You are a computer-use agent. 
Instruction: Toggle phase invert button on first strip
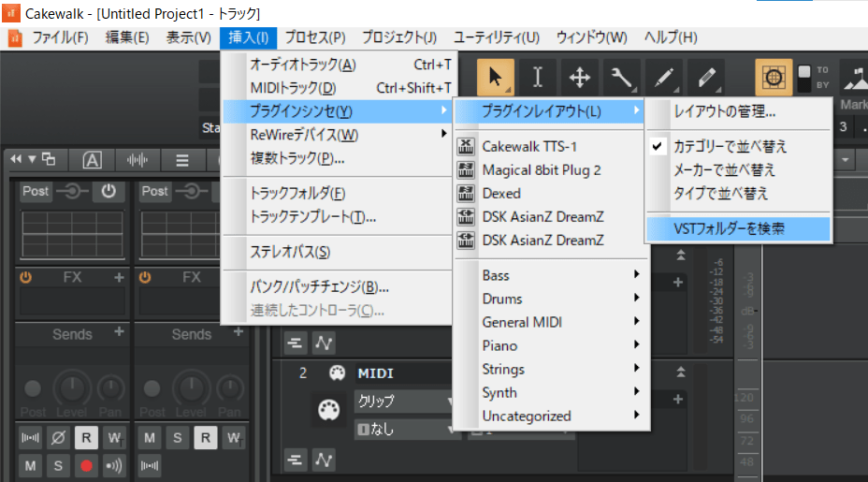click(x=58, y=438)
